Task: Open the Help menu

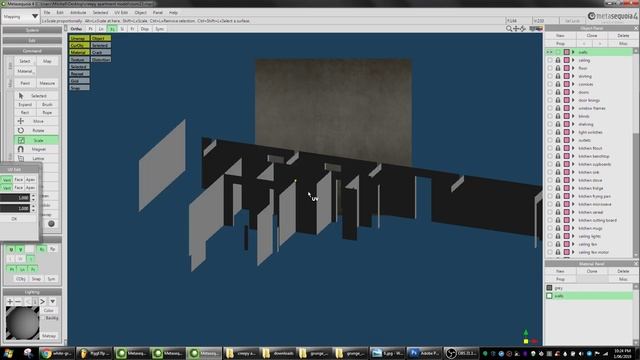Action: pyautogui.click(x=173, y=13)
